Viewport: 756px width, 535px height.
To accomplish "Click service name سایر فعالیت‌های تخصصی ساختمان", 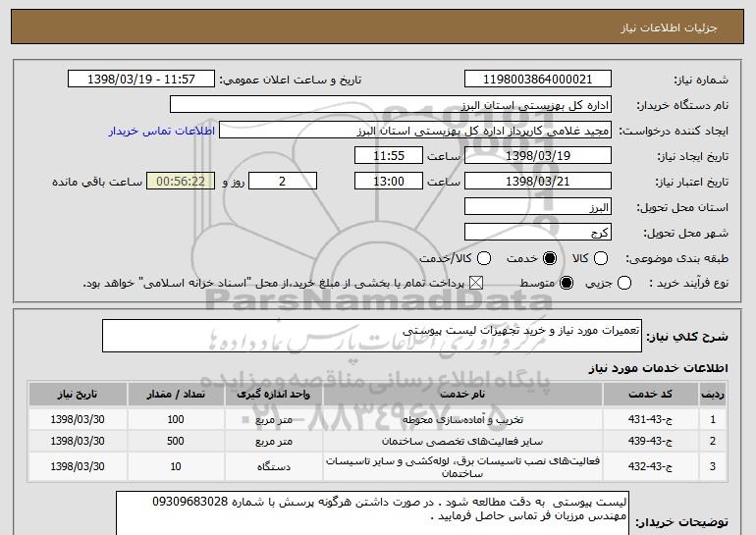I will (x=462, y=441).
